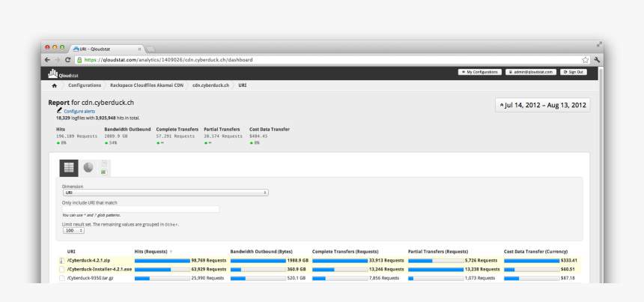Screen dimensions: 644x302
Task: Click the Sign Out button
Action: 574,72
